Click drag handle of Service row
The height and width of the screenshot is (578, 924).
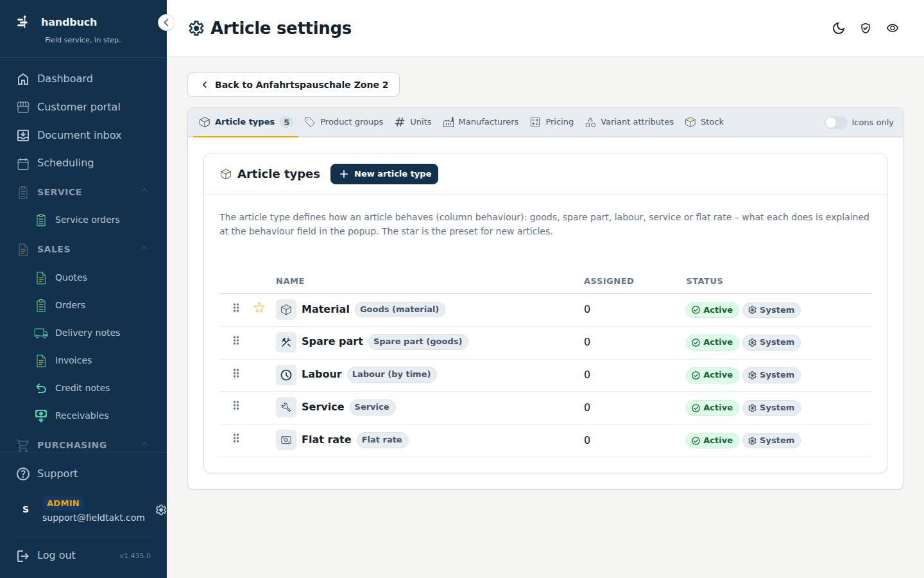tap(236, 405)
